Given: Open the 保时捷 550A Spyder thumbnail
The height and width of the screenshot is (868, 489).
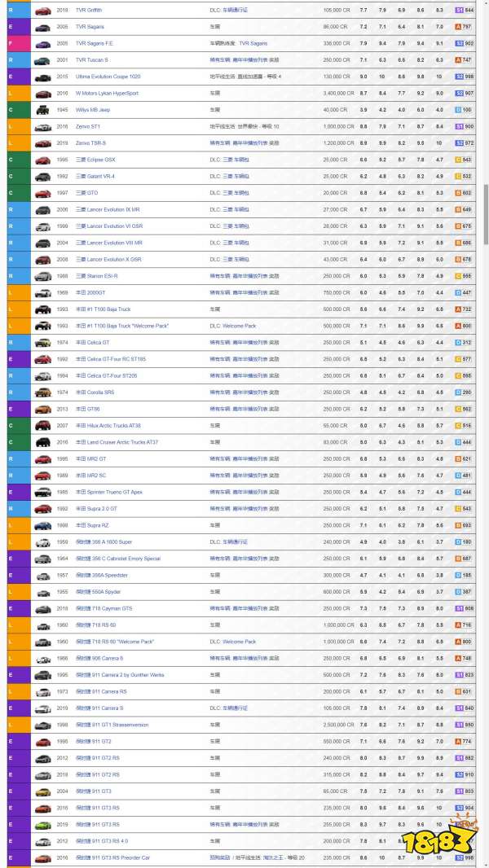Looking at the screenshot, I should [x=42, y=592].
